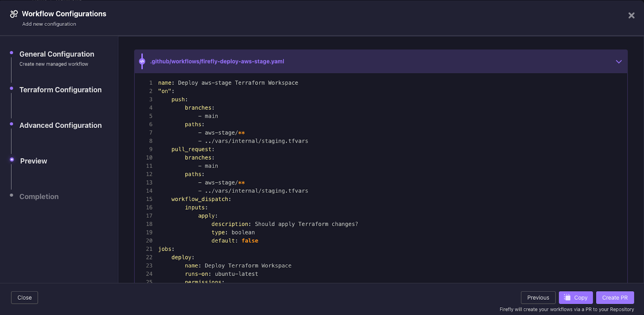
Task: Click the Close button
Action: 25,298
